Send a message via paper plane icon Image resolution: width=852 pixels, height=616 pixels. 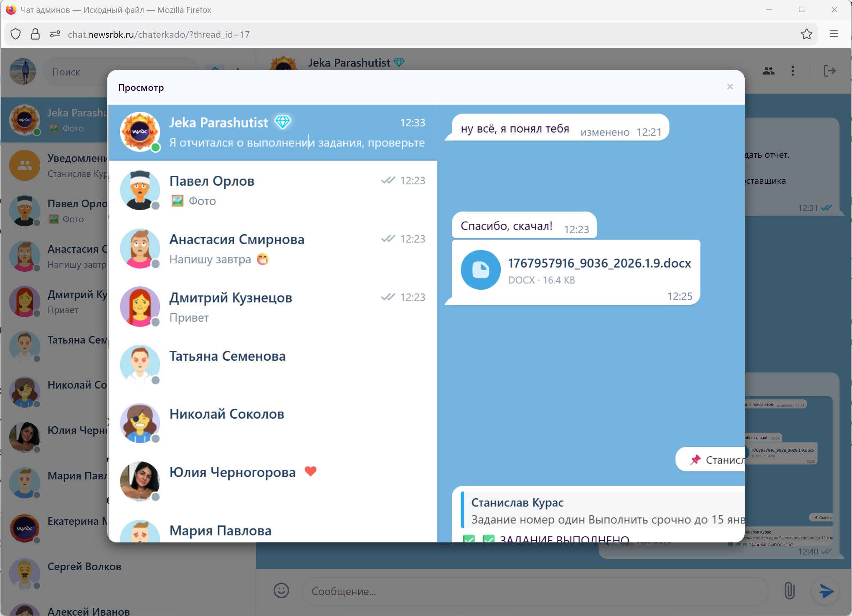pyautogui.click(x=825, y=591)
